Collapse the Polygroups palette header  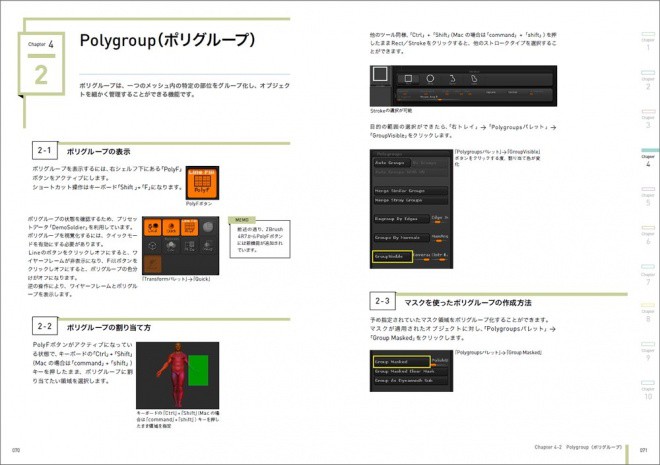coord(389,154)
